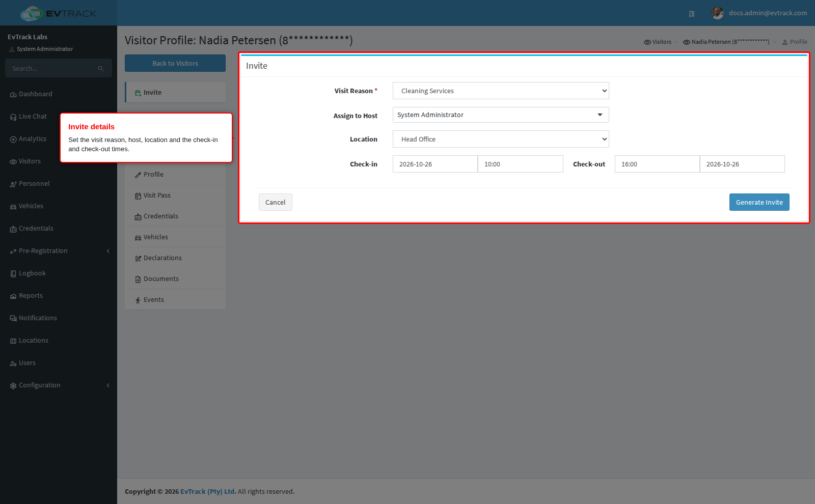Open visitor profile Vehicles tab
The image size is (815, 504).
coord(175,237)
